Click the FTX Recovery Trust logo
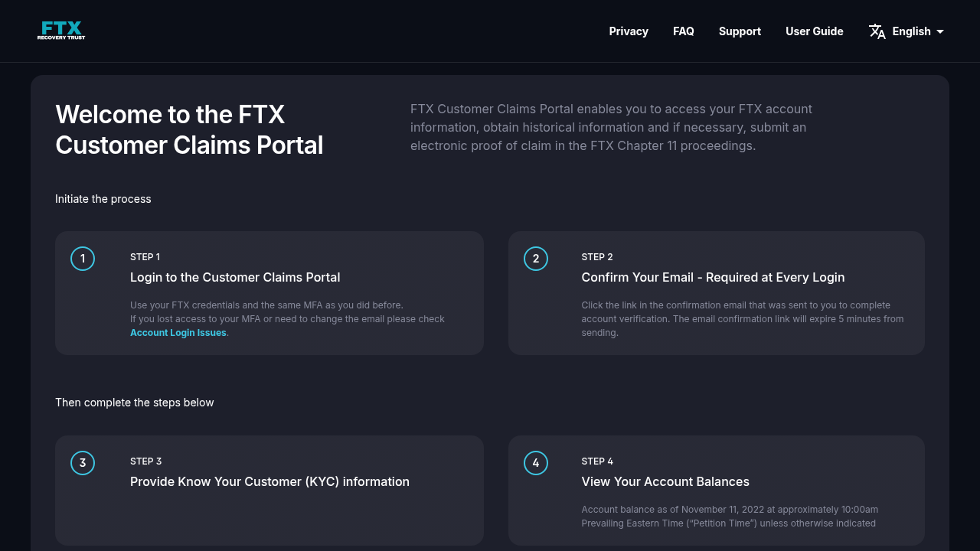The height and width of the screenshot is (551, 980). pos(61,31)
